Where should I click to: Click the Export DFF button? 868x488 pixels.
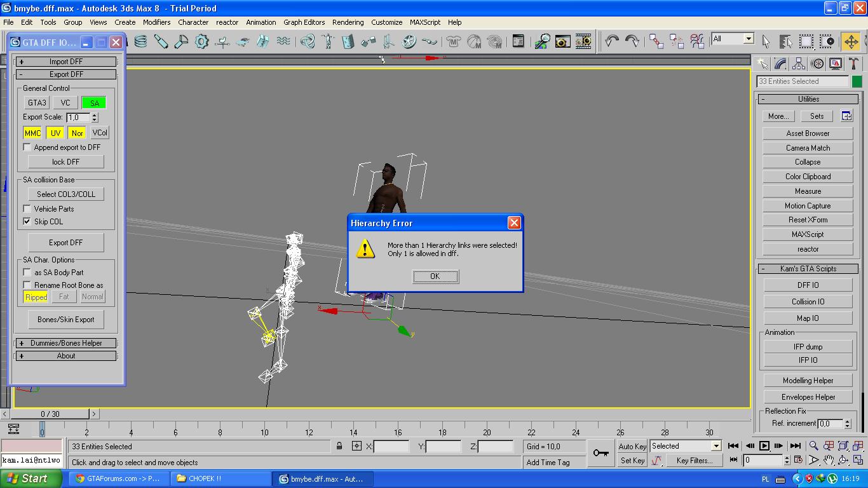click(x=66, y=243)
